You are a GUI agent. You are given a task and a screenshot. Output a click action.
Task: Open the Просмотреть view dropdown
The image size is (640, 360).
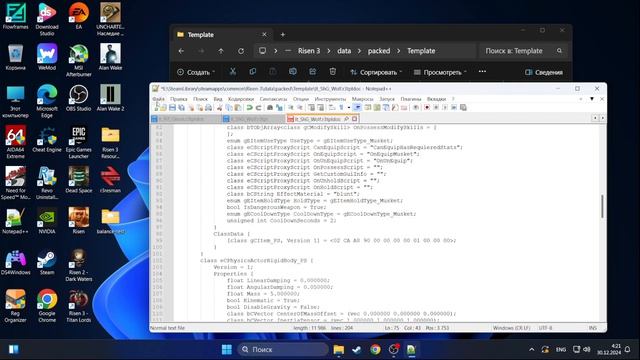tap(440, 72)
